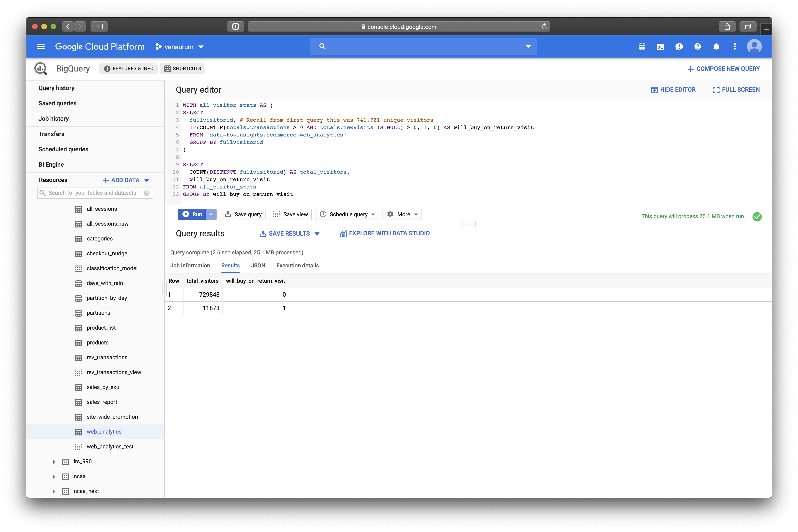
Task: Click EXPLORE WITH DATA STUDIO
Action: click(385, 234)
